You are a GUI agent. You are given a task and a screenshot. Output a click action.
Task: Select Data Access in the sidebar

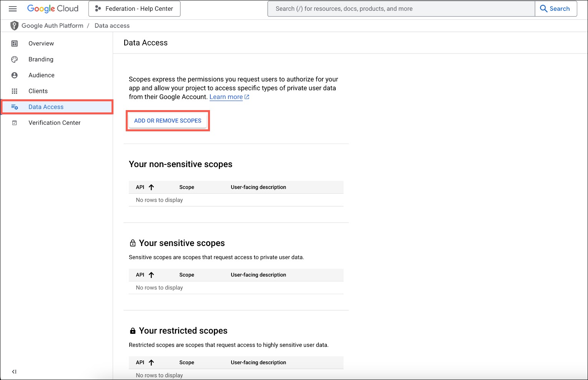[46, 107]
